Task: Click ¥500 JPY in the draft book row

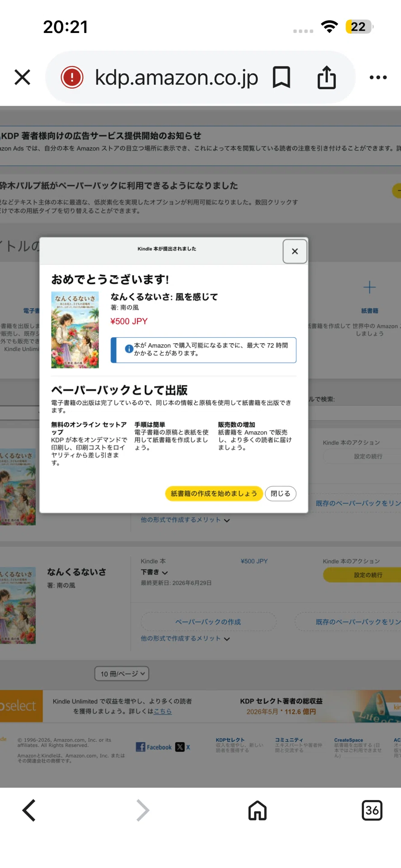Action: [x=254, y=561]
